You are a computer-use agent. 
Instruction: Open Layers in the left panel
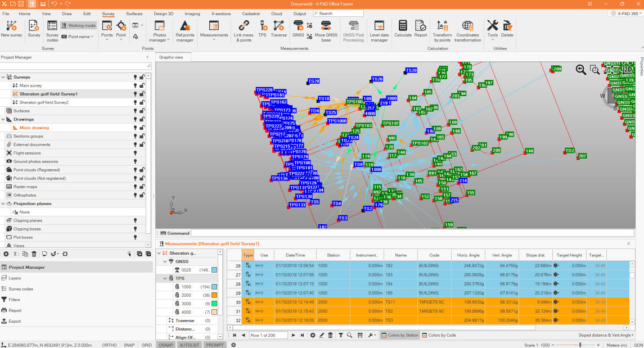pyautogui.click(x=15, y=278)
